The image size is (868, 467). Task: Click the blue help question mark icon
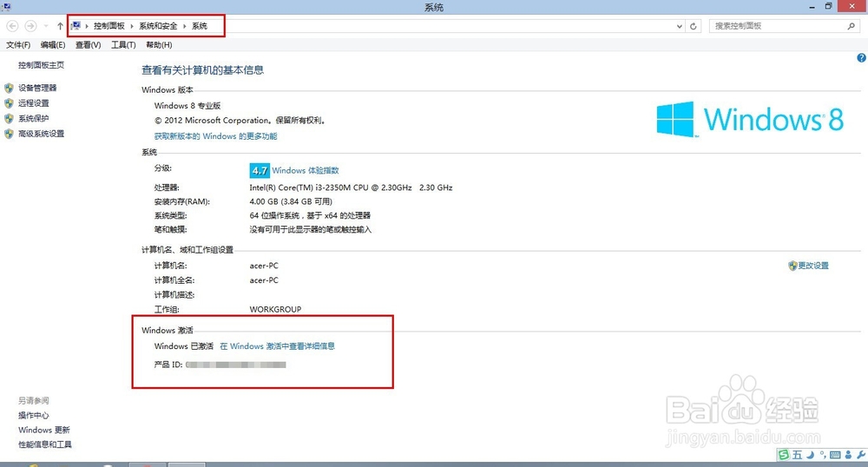(x=861, y=57)
